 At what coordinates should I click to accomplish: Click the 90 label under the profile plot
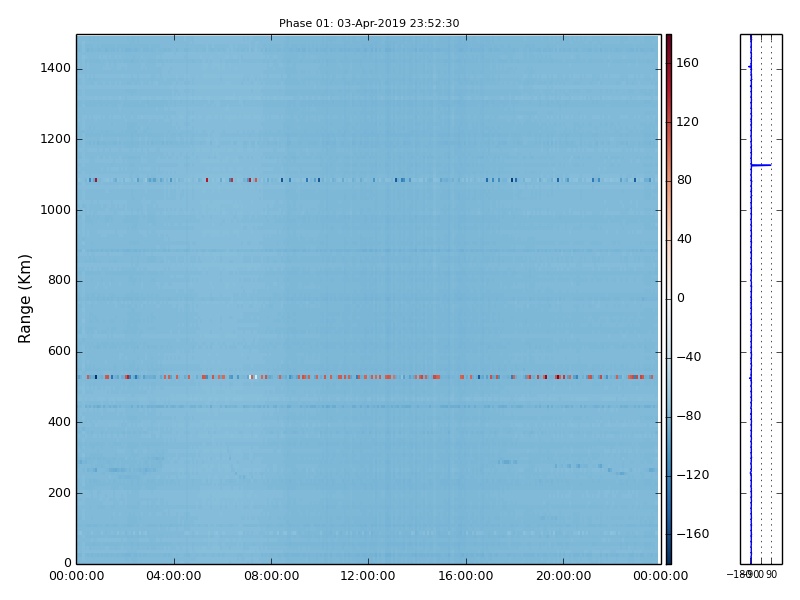pyautogui.click(x=771, y=575)
